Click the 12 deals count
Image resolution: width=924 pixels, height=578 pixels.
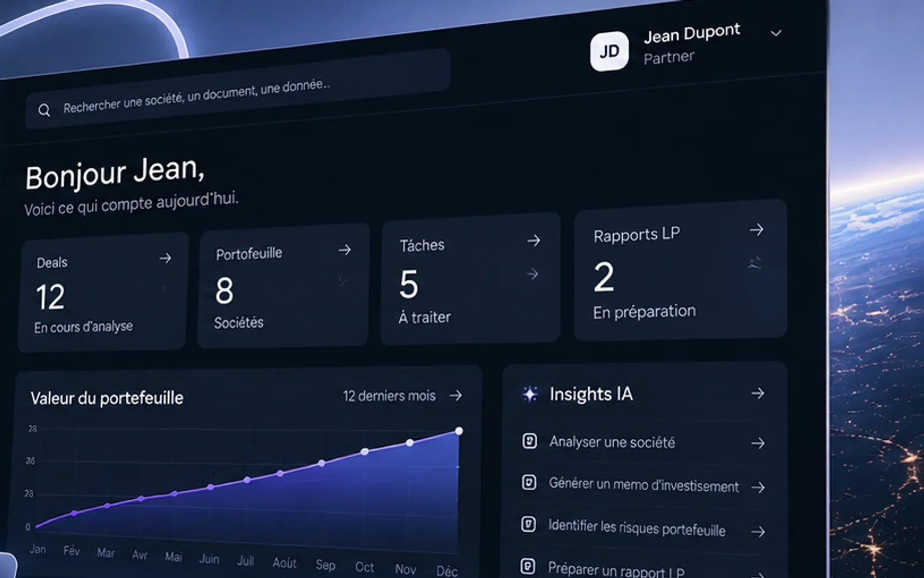tap(50, 297)
